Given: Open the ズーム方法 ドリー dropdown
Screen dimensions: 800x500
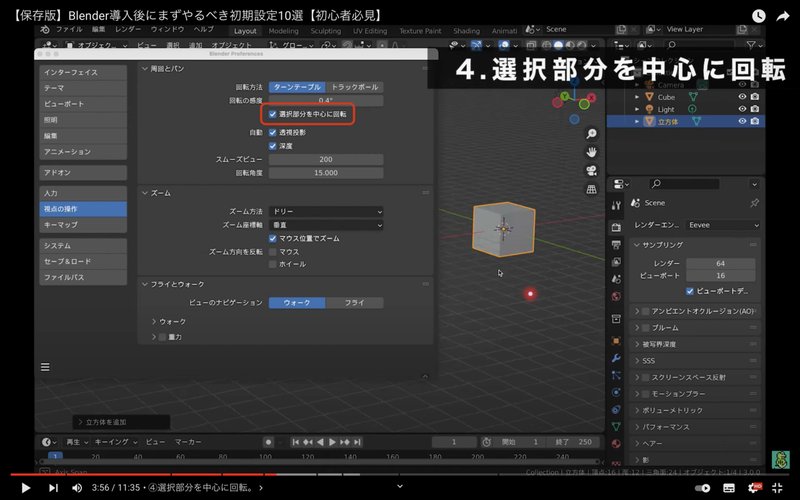Looking at the screenshot, I should pyautogui.click(x=326, y=211).
